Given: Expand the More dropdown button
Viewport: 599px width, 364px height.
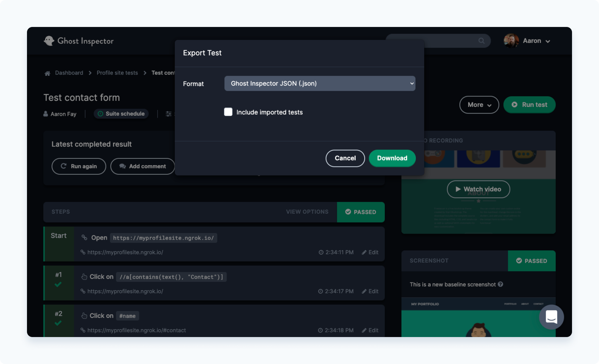Looking at the screenshot, I should (x=479, y=105).
